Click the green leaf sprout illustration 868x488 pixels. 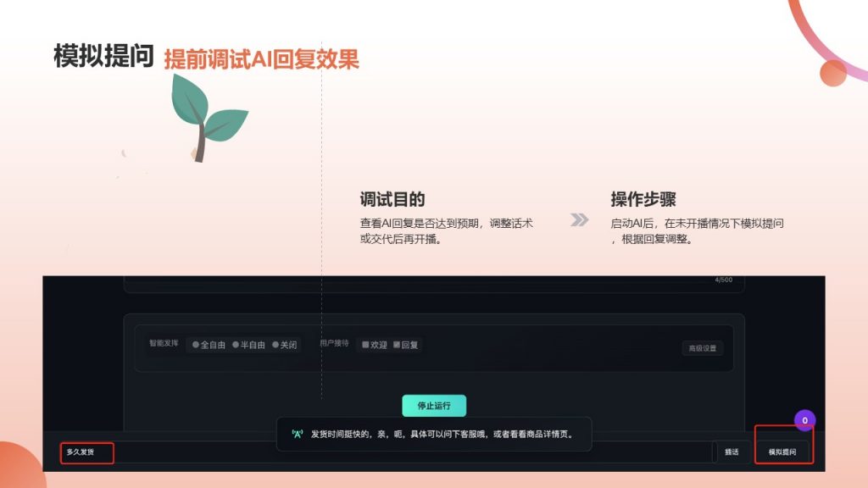tap(206, 117)
